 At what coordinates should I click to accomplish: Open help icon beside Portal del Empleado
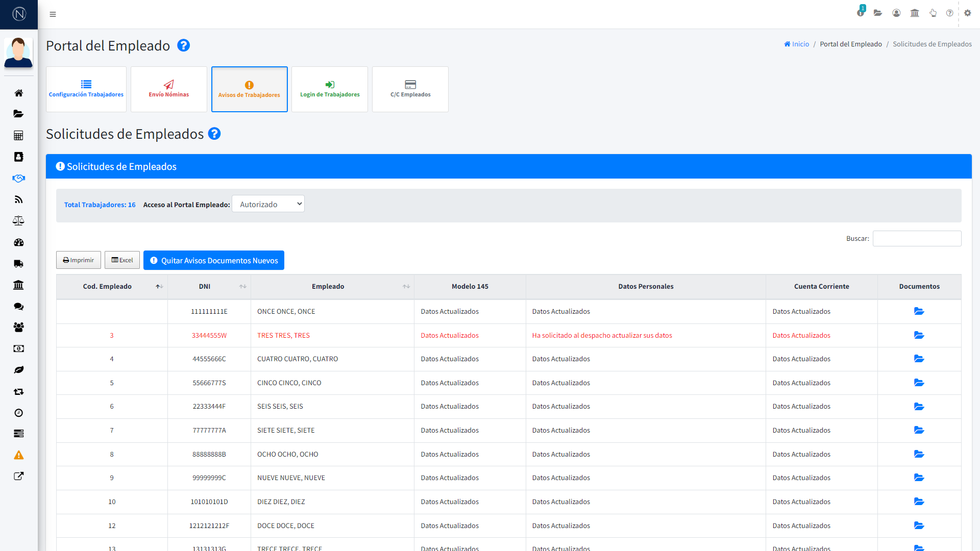coord(183,45)
